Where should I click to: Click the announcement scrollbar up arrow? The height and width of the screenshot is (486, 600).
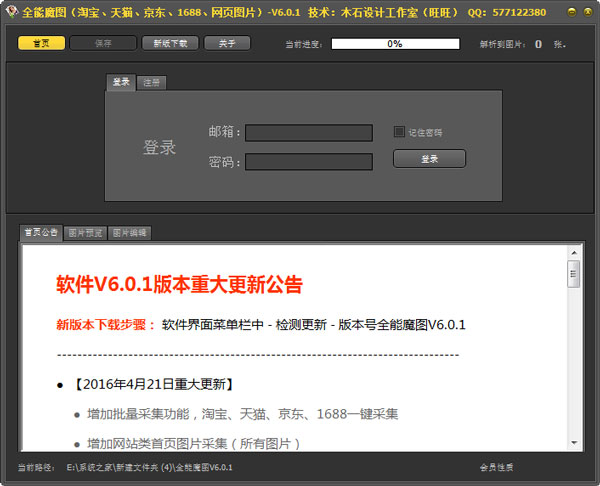click(574, 253)
